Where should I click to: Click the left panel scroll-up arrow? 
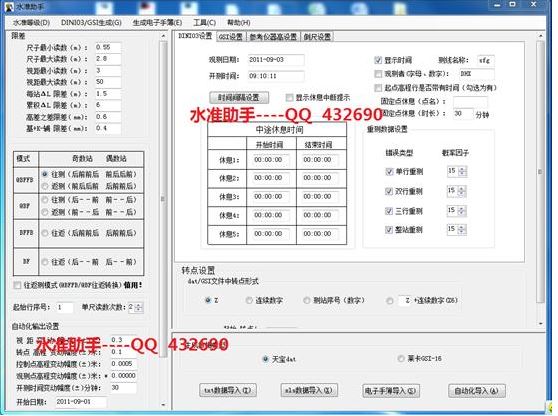coord(163,36)
